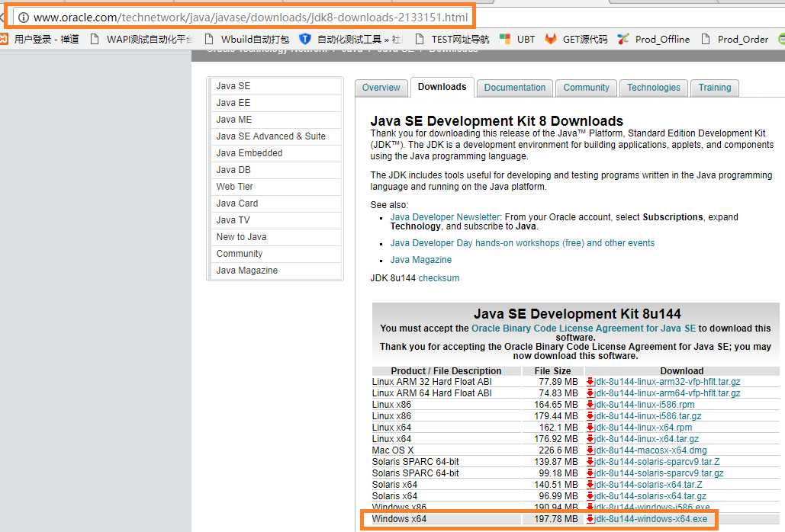Click the GitLab fox icon for GET源代码

click(x=551, y=39)
